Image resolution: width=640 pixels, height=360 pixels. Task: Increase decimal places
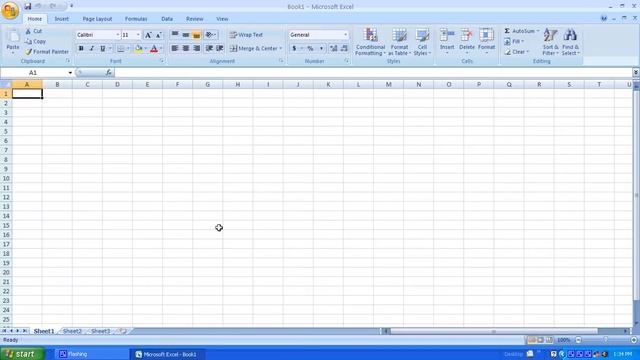tap(333, 49)
